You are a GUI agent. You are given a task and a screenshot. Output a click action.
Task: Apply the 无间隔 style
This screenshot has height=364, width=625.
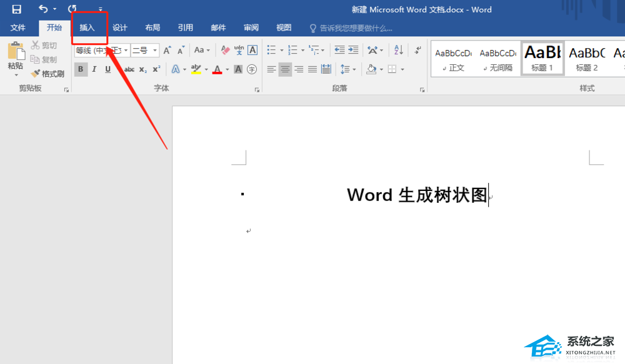pyautogui.click(x=497, y=57)
